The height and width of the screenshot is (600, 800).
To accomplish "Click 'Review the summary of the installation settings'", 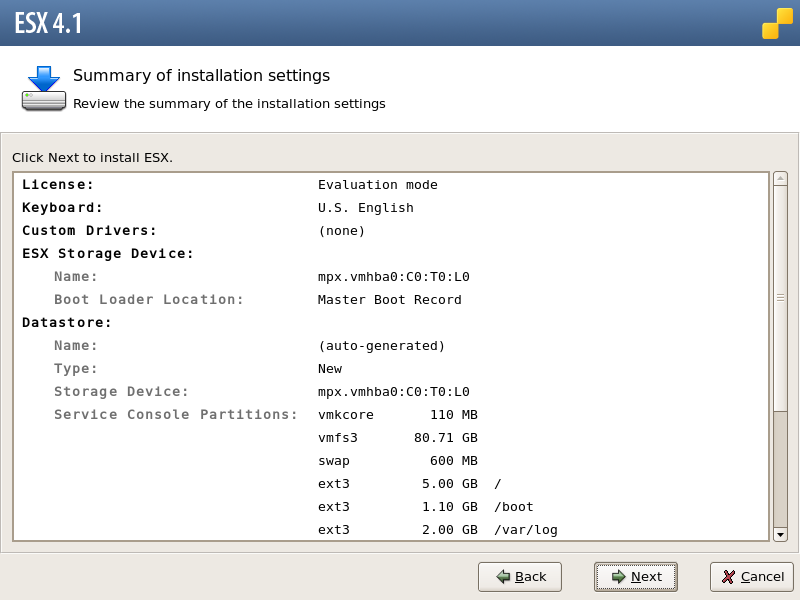I will [229, 104].
